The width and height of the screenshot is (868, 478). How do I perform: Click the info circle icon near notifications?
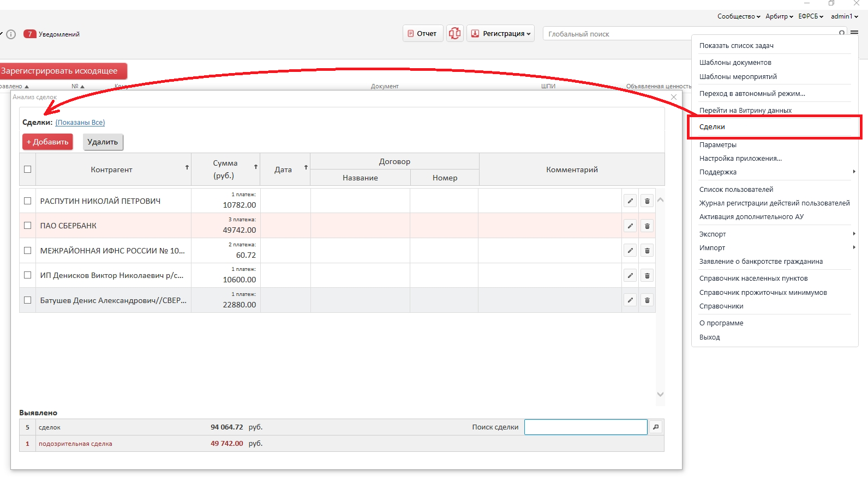[x=11, y=34]
